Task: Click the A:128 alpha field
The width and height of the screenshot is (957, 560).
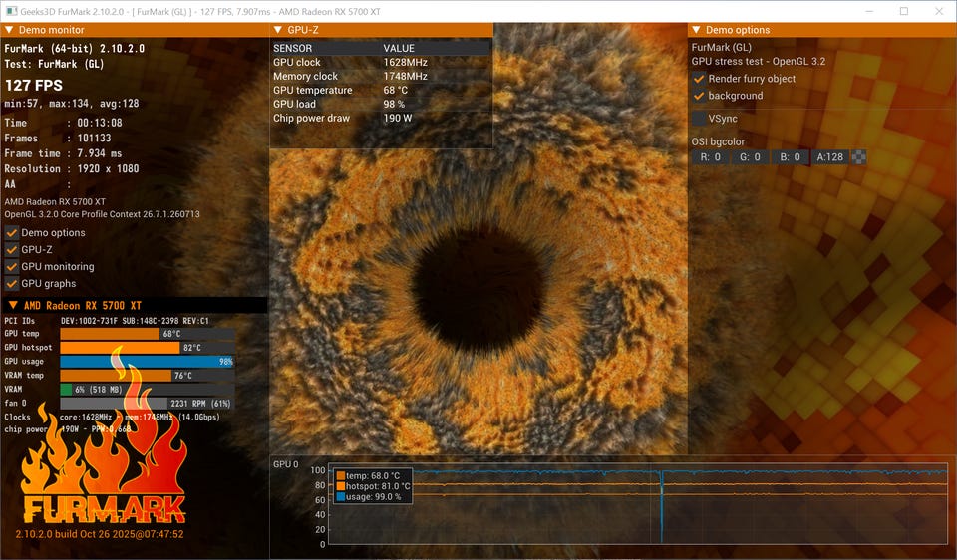Action: (830, 157)
